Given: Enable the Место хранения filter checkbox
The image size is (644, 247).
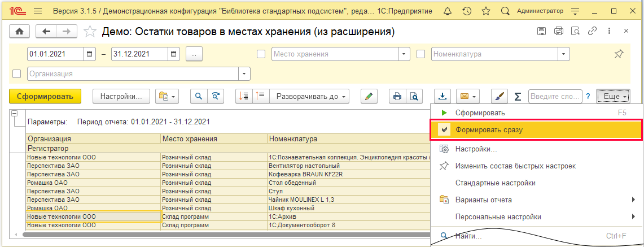Looking at the screenshot, I should (261, 54).
